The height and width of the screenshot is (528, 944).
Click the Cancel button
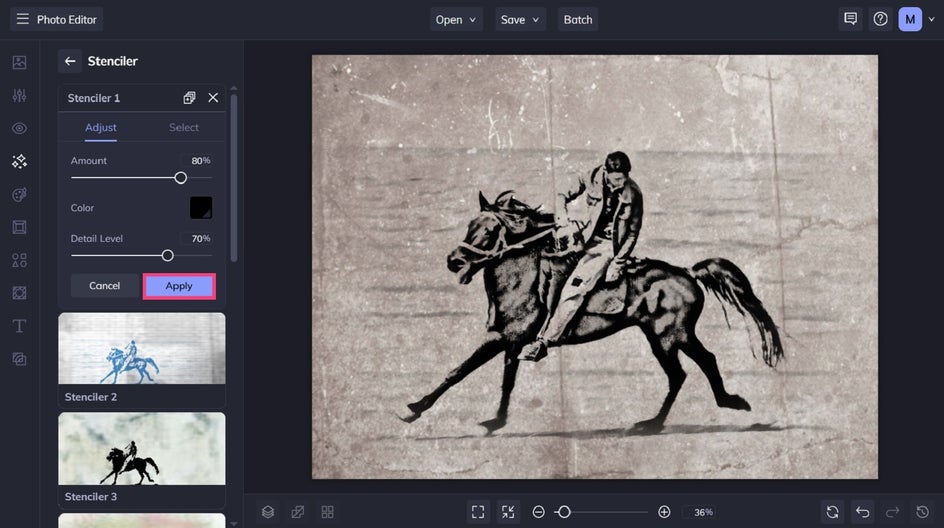[x=104, y=285]
